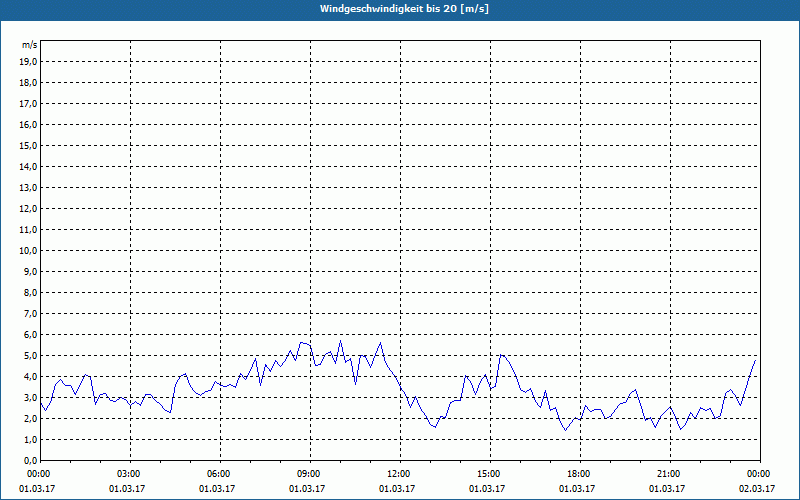Select the 12,0 y-axis label
The image size is (800, 500).
click(x=28, y=208)
